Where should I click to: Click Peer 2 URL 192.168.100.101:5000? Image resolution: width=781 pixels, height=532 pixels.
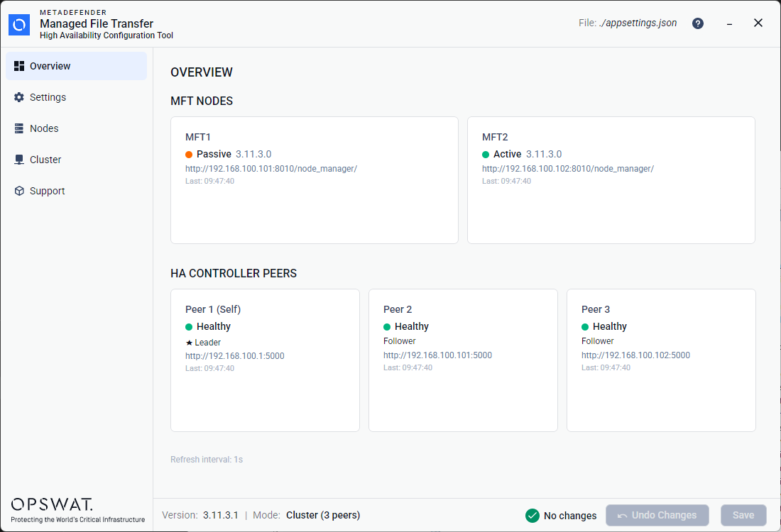pyautogui.click(x=437, y=355)
